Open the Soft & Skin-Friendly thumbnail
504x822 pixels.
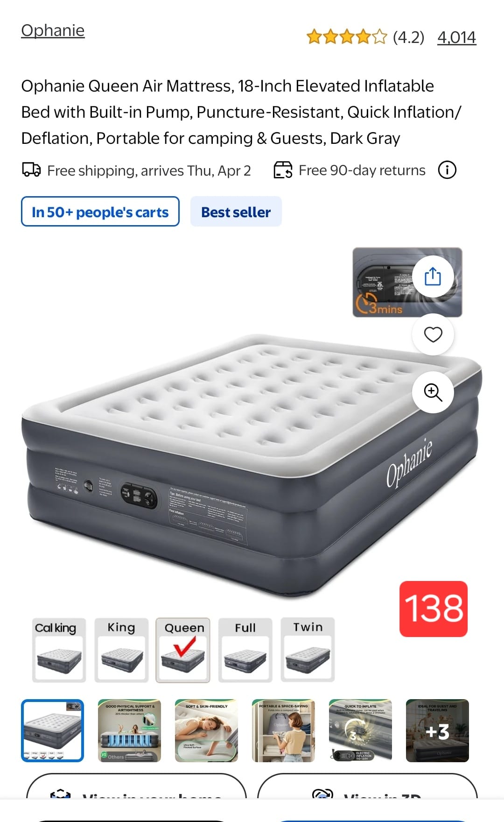(x=206, y=730)
